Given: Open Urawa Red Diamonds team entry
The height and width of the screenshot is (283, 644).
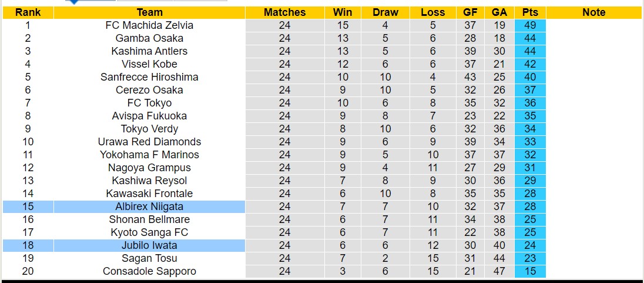Looking at the screenshot, I should point(149,142).
